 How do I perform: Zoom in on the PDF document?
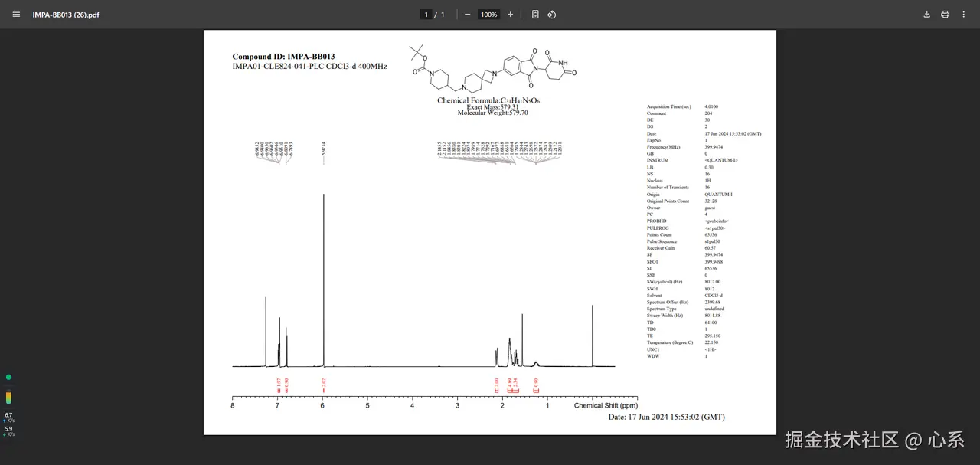click(511, 15)
